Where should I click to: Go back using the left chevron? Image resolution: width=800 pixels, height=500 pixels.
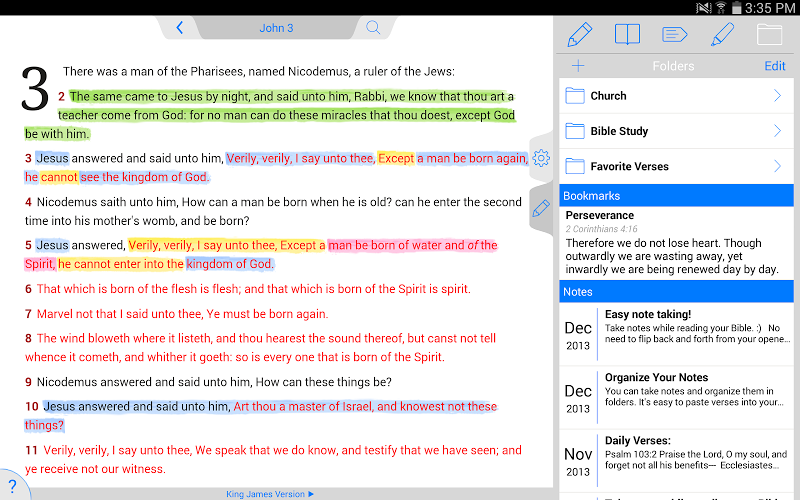[x=180, y=28]
